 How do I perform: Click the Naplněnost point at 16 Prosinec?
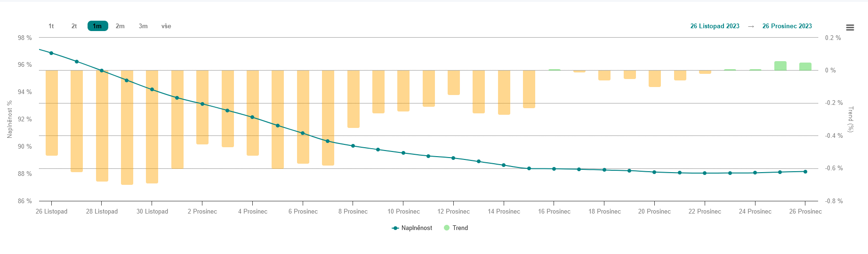pyautogui.click(x=554, y=169)
